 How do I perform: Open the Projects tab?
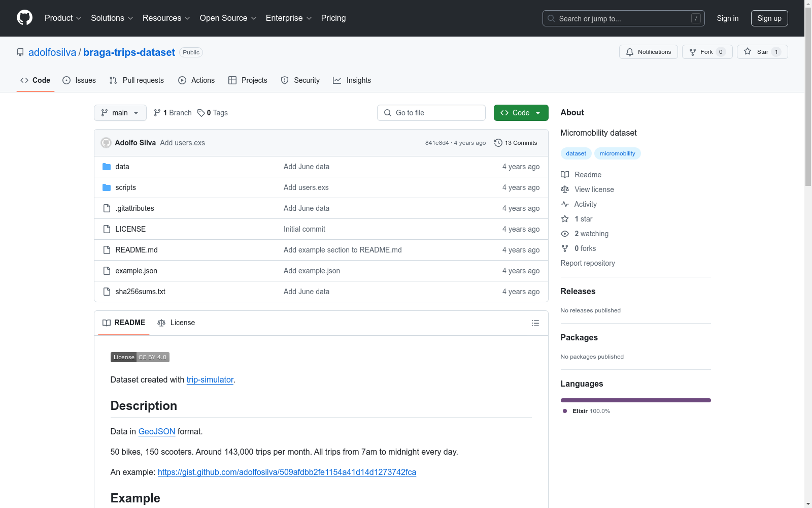coord(248,80)
